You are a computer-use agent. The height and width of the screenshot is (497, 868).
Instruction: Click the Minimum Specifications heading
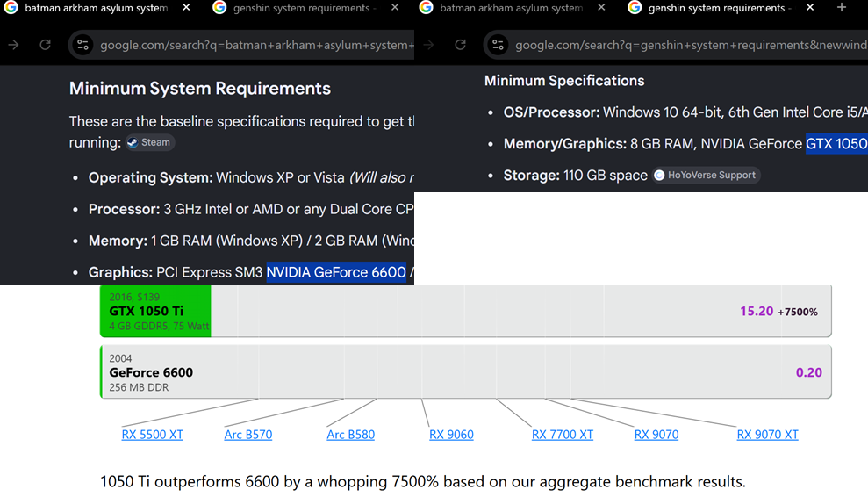564,81
